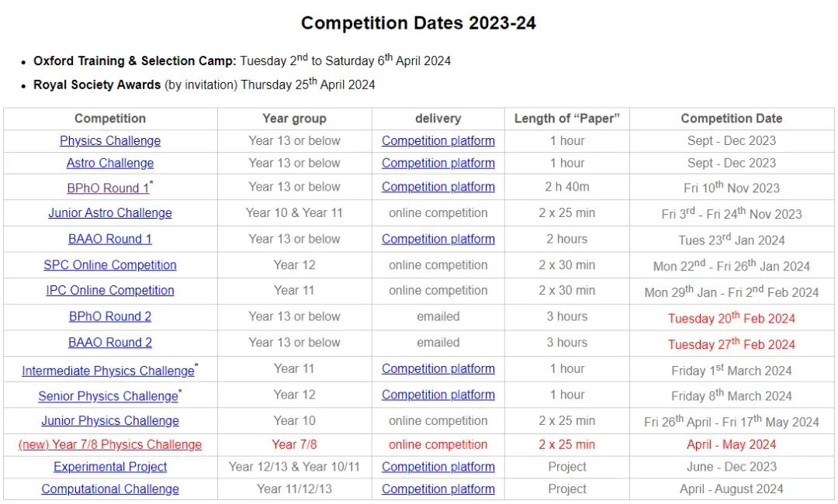Open the Senior Physics Challenge link
The width and height of the screenshot is (838, 504).
[108, 397]
